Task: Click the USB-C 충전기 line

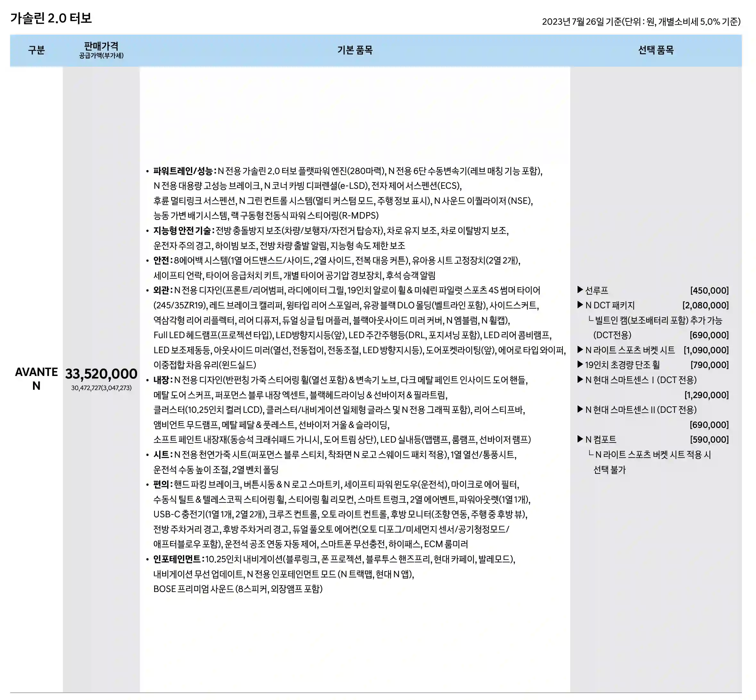Action: point(340,514)
